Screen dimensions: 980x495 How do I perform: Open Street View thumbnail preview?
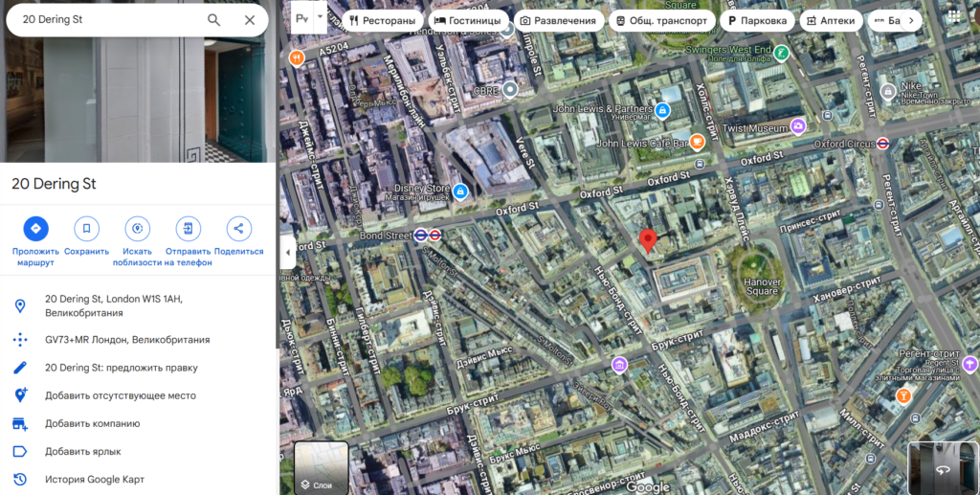point(941,468)
